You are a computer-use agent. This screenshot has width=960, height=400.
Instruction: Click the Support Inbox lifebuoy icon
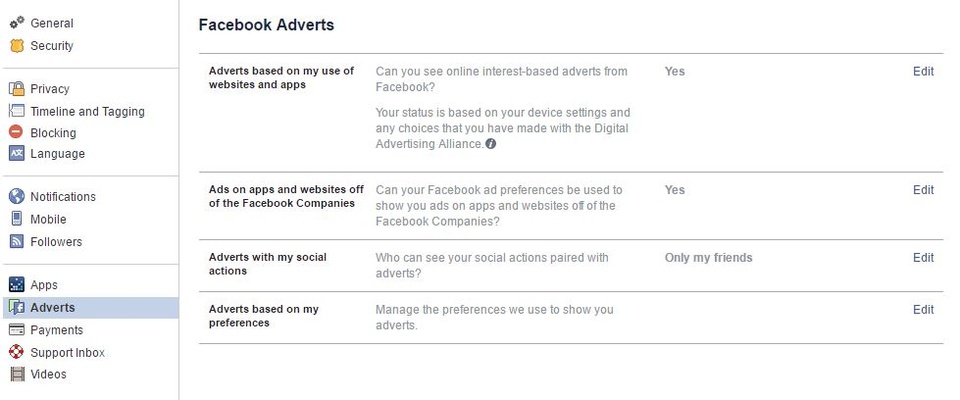[16, 352]
